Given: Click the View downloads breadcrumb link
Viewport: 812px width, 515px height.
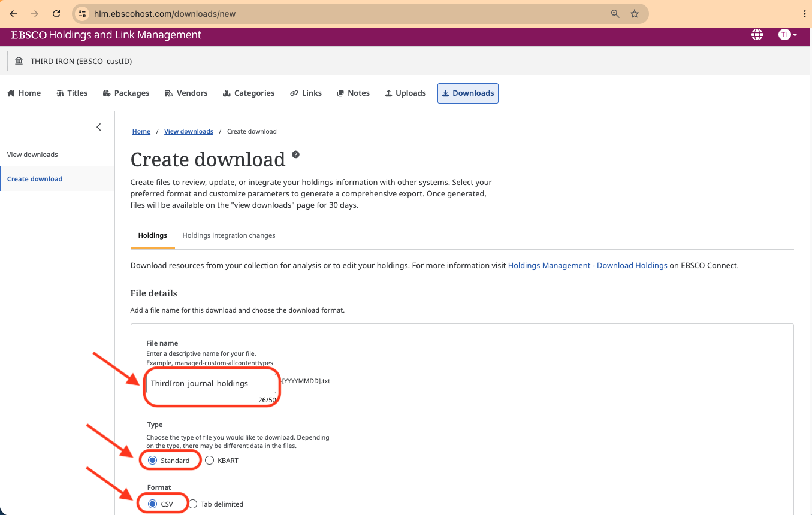Looking at the screenshot, I should click(189, 131).
